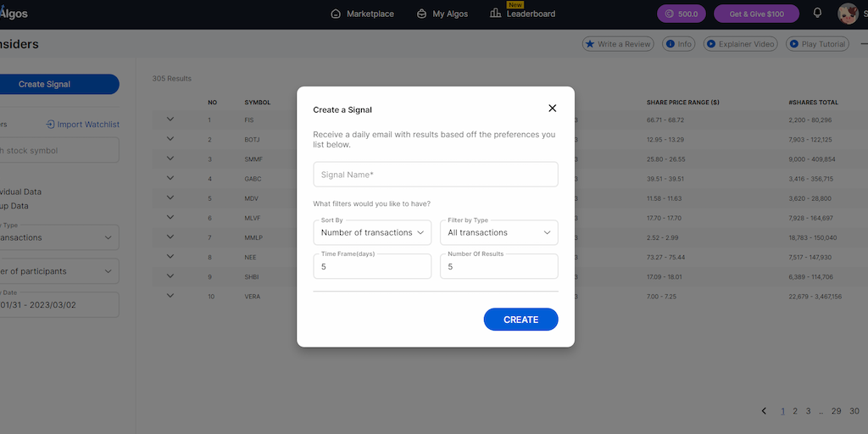The width and height of the screenshot is (868, 434).
Task: Click the Import Watchlist icon link
Action: click(x=82, y=125)
